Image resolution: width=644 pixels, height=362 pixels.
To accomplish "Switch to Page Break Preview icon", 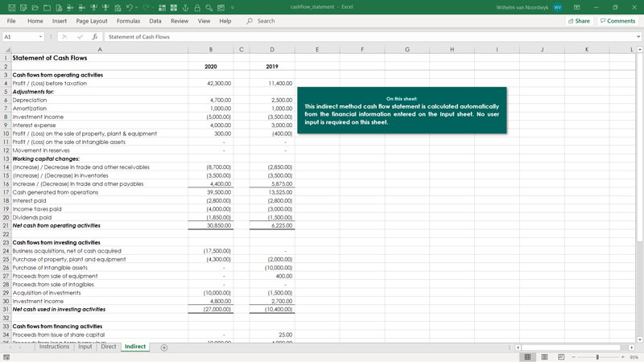I will coord(561,357).
